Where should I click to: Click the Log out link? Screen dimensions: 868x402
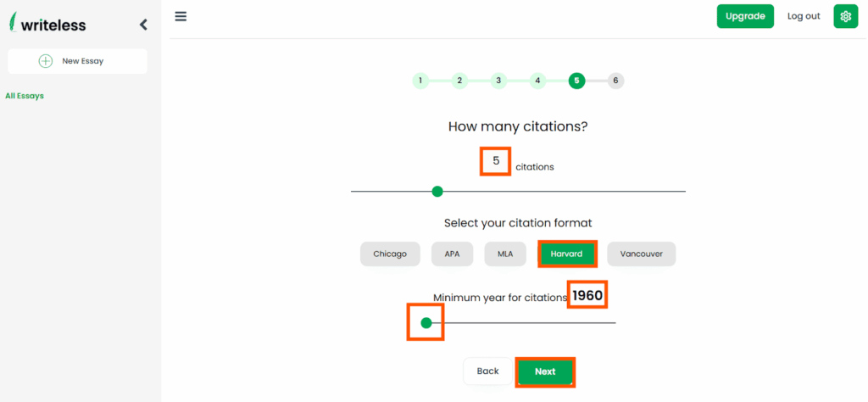pyautogui.click(x=804, y=17)
